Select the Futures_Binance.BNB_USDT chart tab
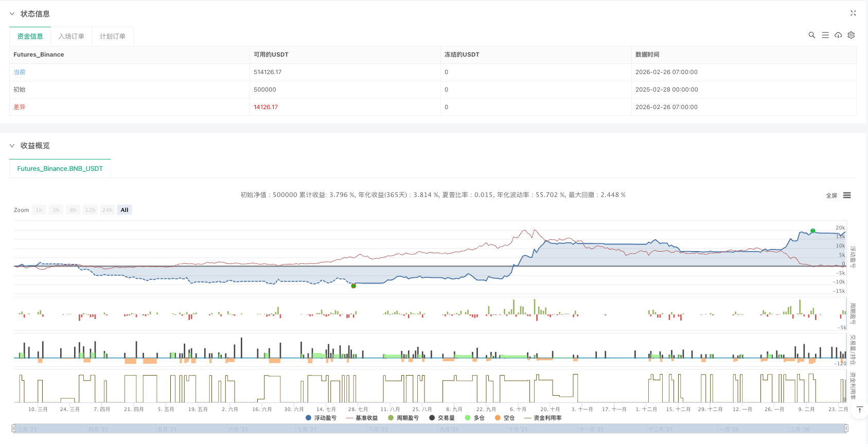The image size is (868, 444). tap(60, 169)
